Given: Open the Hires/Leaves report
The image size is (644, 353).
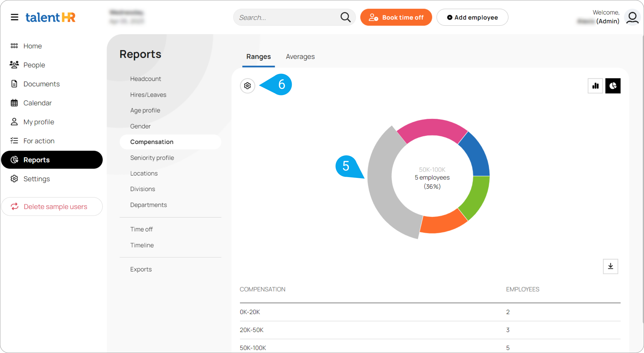Looking at the screenshot, I should (x=148, y=95).
